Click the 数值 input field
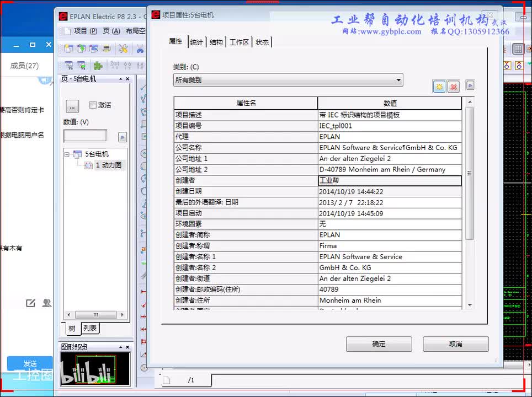 coord(85,136)
